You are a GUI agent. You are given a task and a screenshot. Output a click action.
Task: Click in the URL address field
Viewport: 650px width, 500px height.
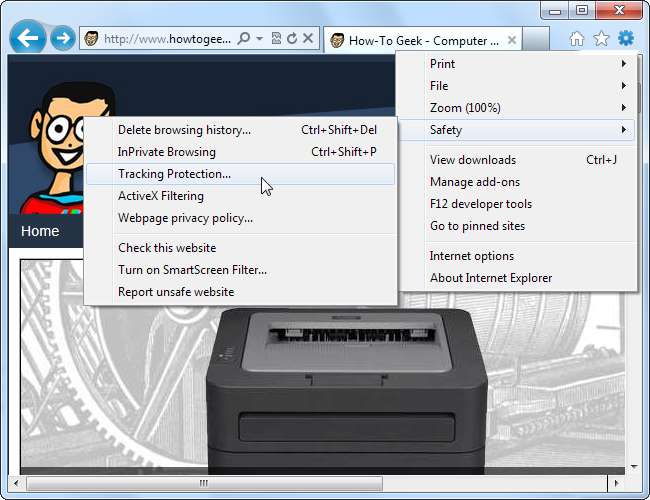click(x=167, y=39)
